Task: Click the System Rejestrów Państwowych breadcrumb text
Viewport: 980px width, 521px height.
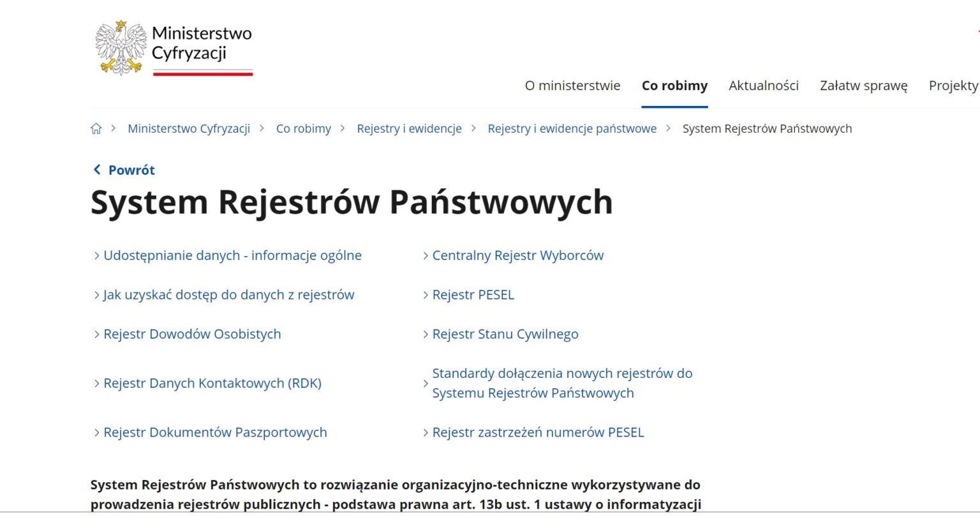Action: click(767, 128)
